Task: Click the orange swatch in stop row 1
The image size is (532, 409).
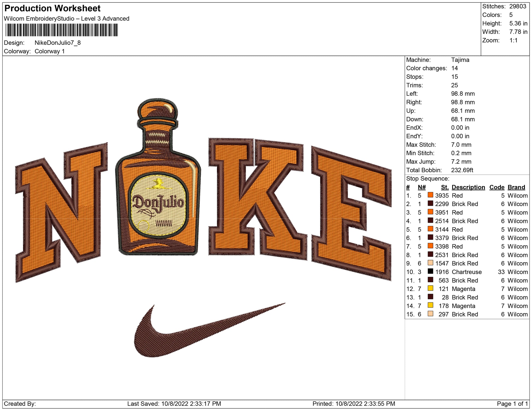Action: pyautogui.click(x=430, y=195)
